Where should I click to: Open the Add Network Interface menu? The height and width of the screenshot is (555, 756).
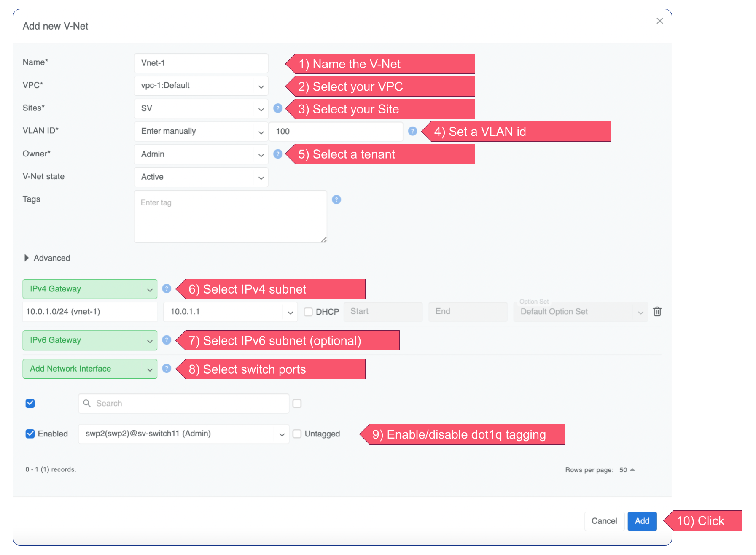click(x=90, y=369)
